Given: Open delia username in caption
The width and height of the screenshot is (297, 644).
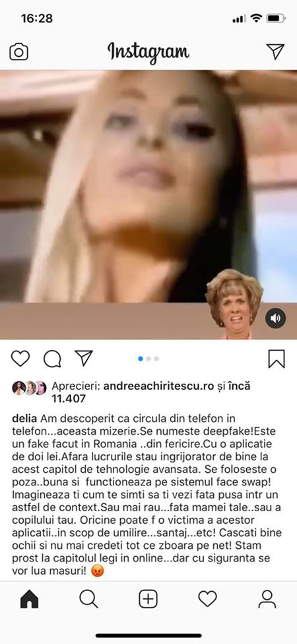Looking at the screenshot, I should [24, 419].
